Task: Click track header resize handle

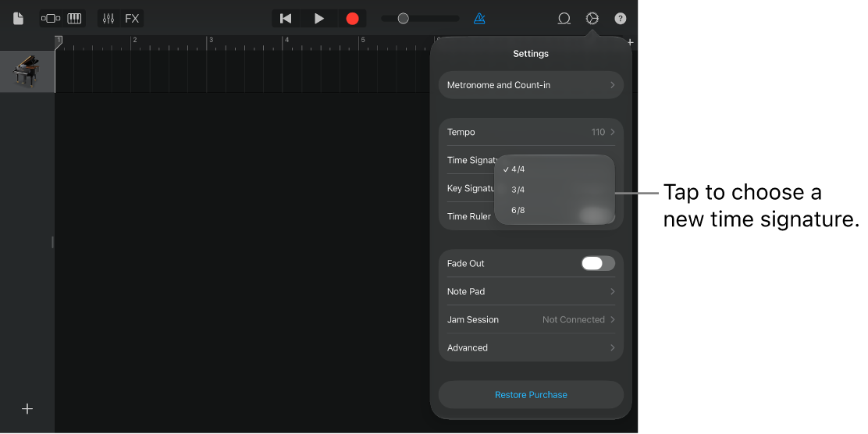Action: (x=52, y=242)
